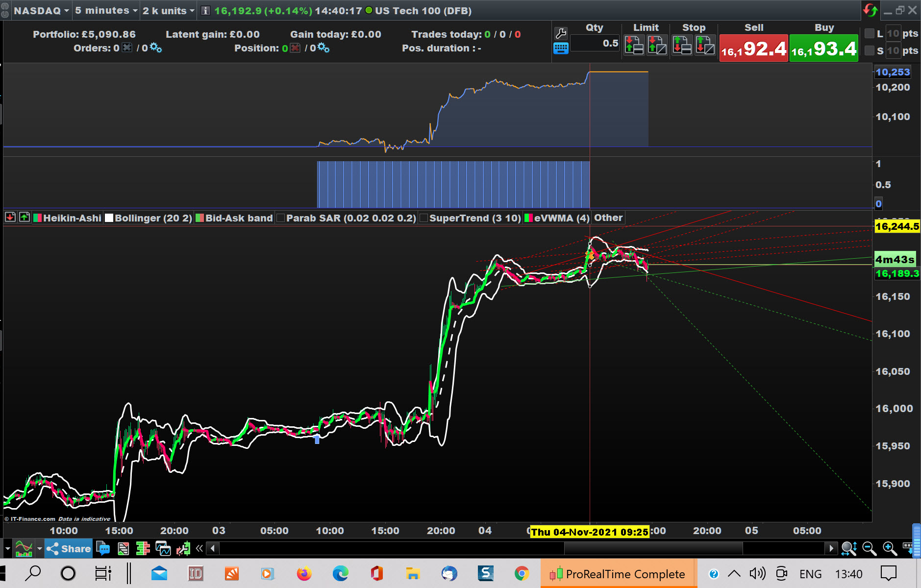Click the 10,253 equity value label
This screenshot has width=921, height=588.
pos(893,72)
